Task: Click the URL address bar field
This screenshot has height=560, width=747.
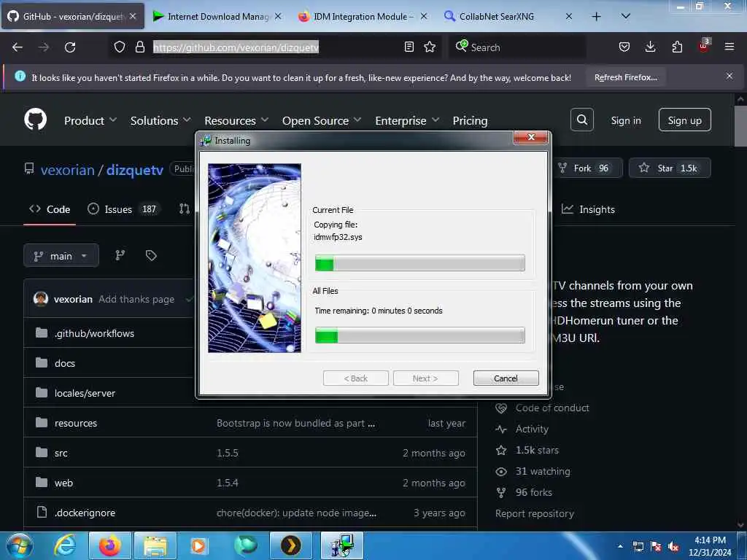Action: pos(276,47)
